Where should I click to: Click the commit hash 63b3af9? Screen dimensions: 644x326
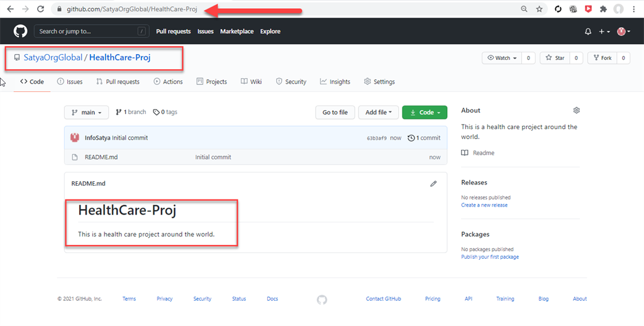[x=377, y=138]
